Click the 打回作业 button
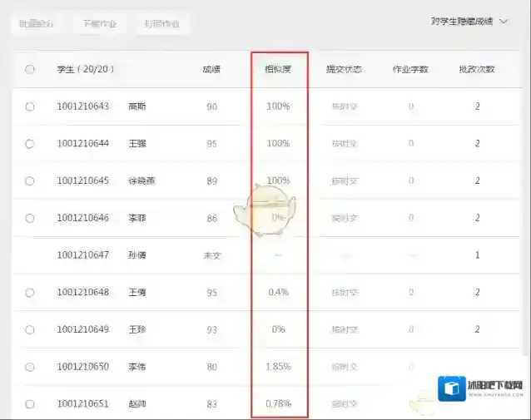Viewport: 531px width, 420px height. 161,24
